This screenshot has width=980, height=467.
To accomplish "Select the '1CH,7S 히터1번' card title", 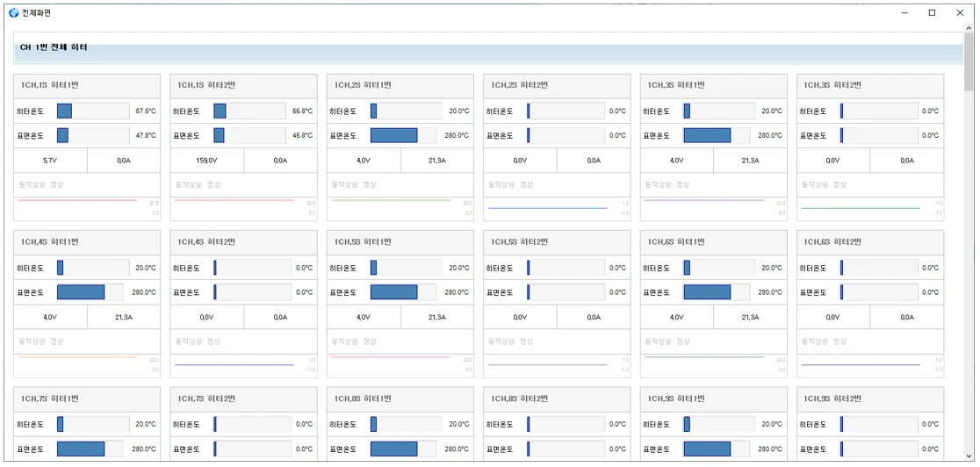I will tap(49, 399).
